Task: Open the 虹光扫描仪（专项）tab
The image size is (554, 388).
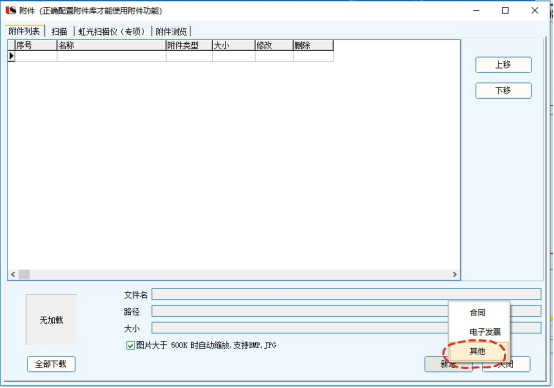Action: click(x=112, y=31)
